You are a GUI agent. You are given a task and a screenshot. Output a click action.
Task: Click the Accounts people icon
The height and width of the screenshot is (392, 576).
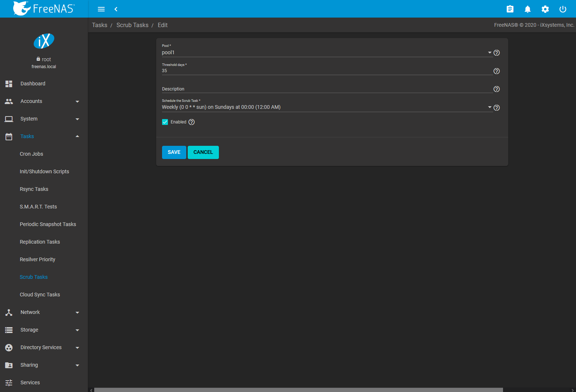point(9,101)
